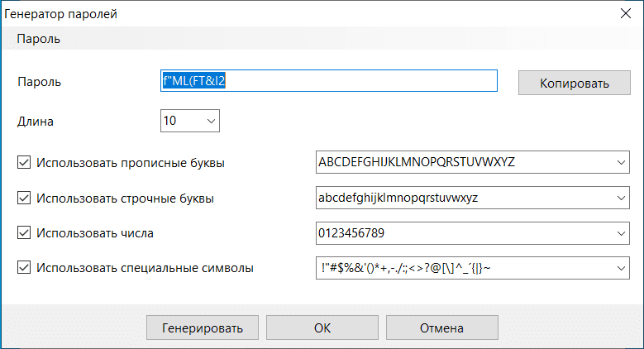
Task: Toggle Использовать специальные символы checkbox
Action: tap(23, 267)
